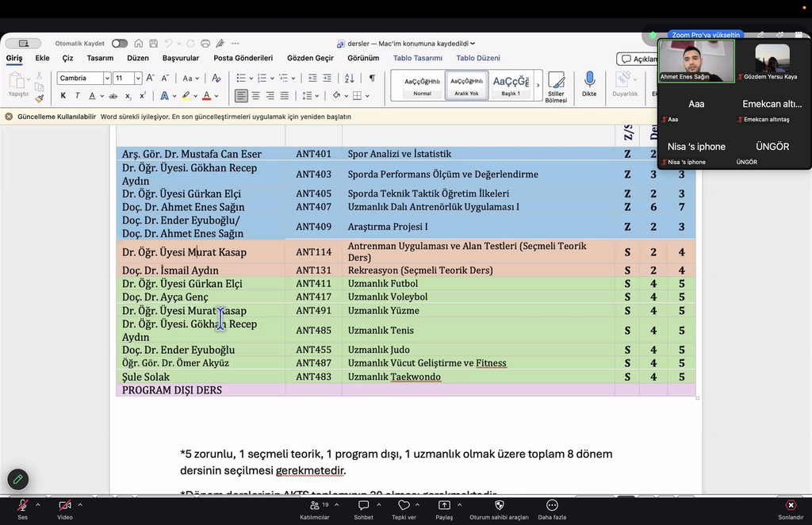The height and width of the screenshot is (525, 812).
Task: Switch to the Tablo Tasarımı tab
Action: point(417,58)
